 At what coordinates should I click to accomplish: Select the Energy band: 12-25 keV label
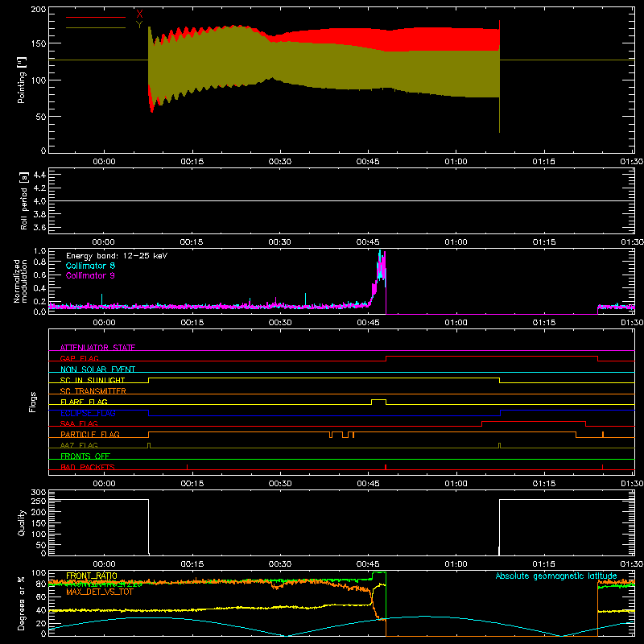point(117,256)
